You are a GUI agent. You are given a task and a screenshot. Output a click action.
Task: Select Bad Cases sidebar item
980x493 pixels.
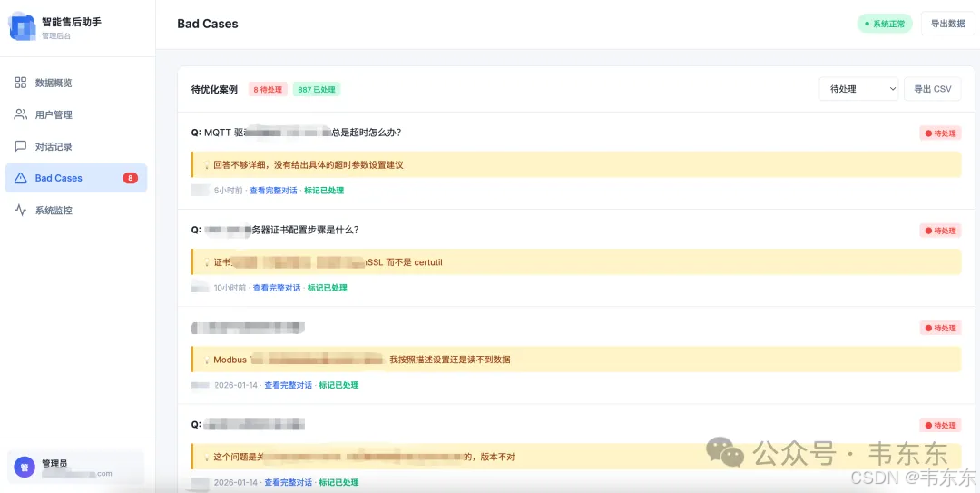[x=76, y=178]
